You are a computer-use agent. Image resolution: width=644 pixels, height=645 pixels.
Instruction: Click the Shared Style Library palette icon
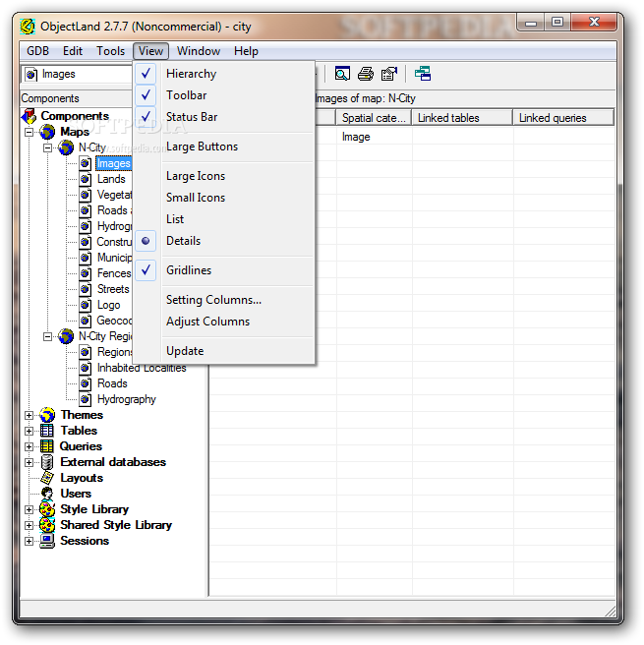pos(47,525)
